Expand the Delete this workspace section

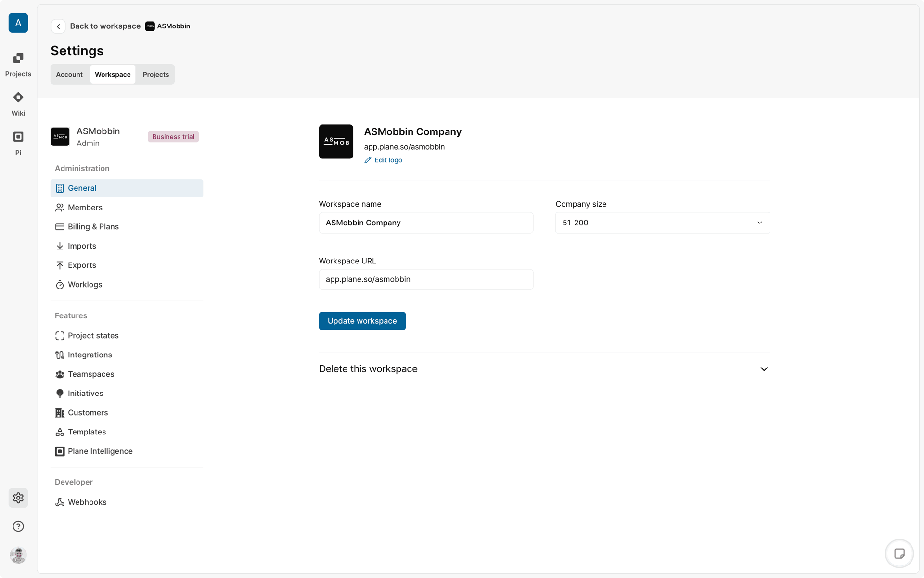click(x=544, y=369)
